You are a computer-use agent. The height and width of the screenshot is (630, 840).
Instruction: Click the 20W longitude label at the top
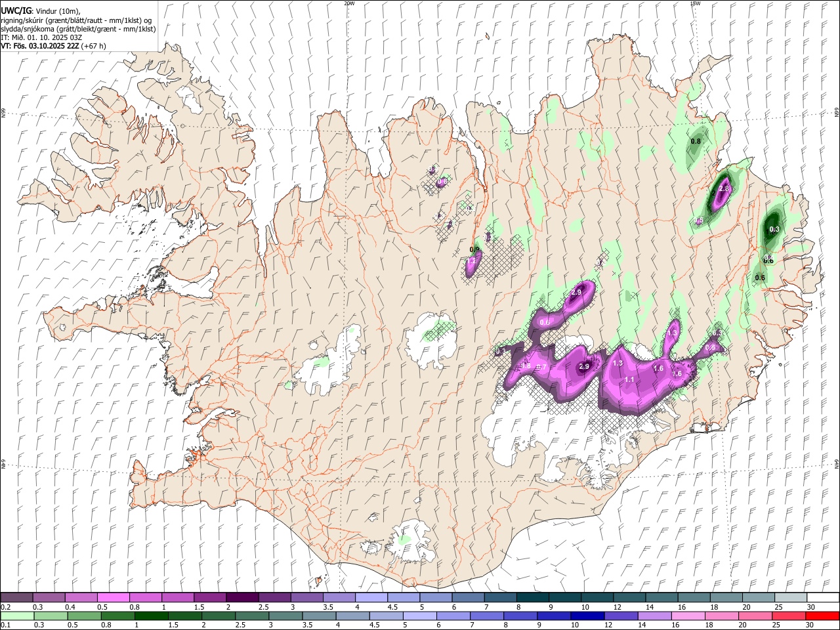pos(349,3)
